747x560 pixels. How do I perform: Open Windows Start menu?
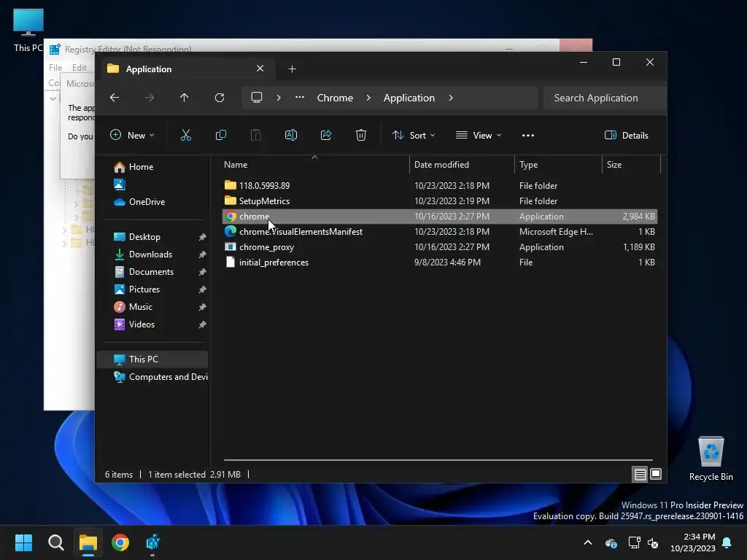click(23, 542)
